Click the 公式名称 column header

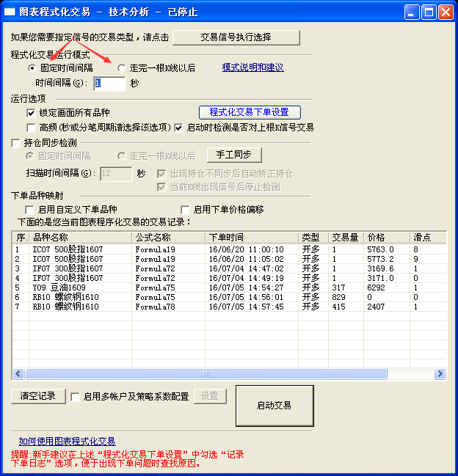(x=169, y=238)
